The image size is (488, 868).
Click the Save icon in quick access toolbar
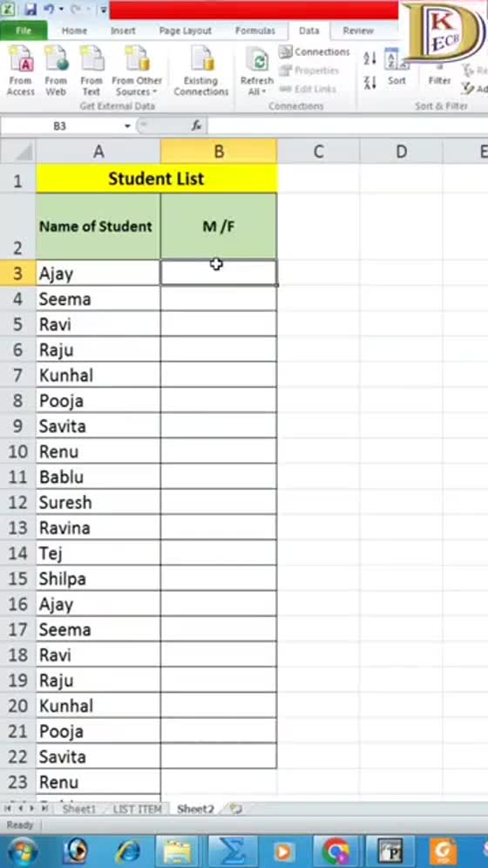[x=30, y=10]
